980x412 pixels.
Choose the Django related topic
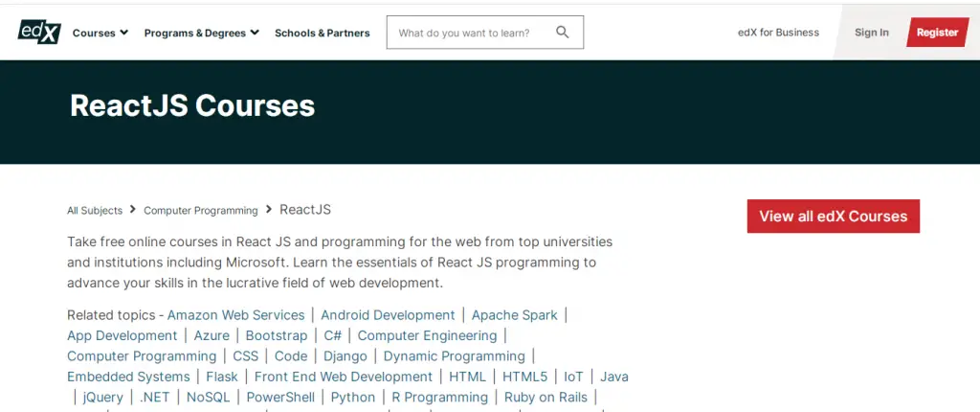(x=345, y=356)
